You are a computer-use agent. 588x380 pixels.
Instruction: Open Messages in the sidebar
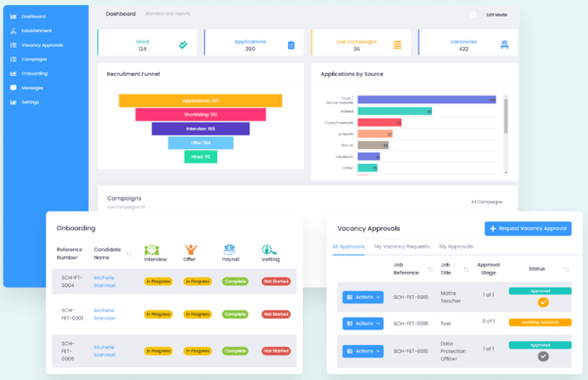pos(32,88)
